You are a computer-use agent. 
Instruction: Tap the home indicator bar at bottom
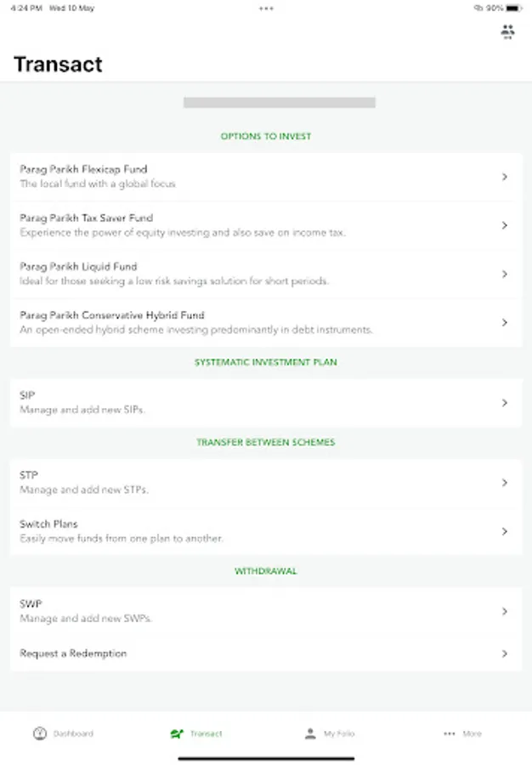266,757
